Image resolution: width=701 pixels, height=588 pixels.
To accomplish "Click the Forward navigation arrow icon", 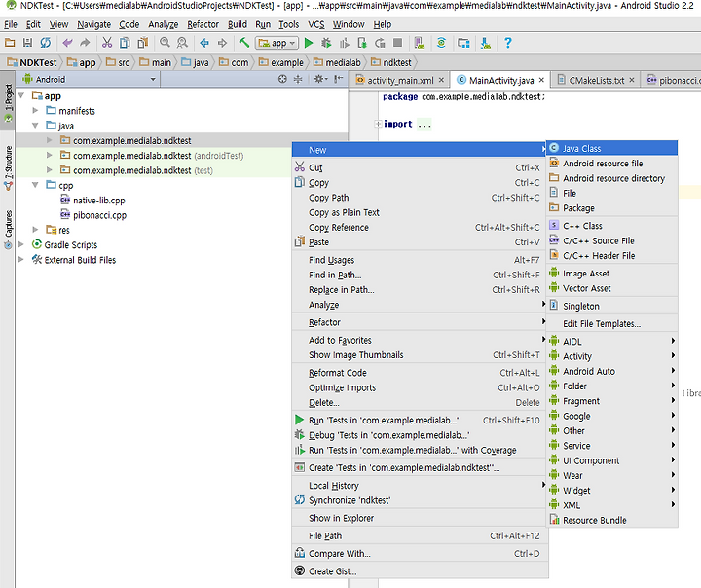I will click(x=222, y=43).
